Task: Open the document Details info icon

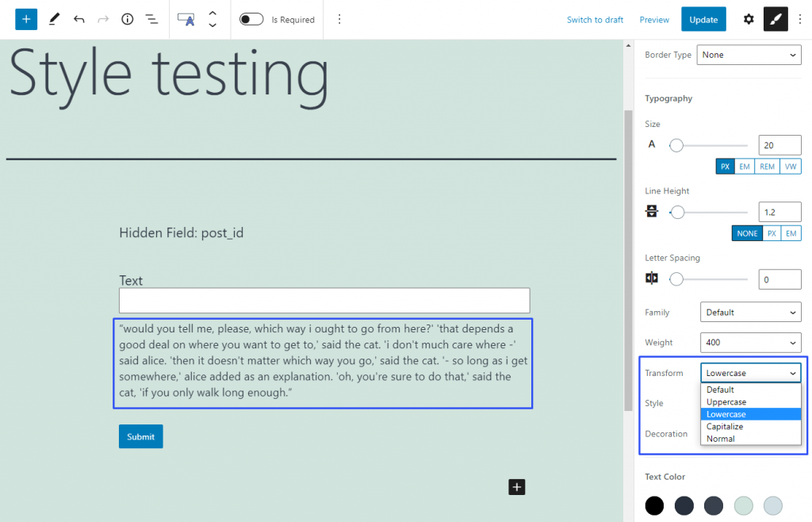Action: (x=128, y=20)
